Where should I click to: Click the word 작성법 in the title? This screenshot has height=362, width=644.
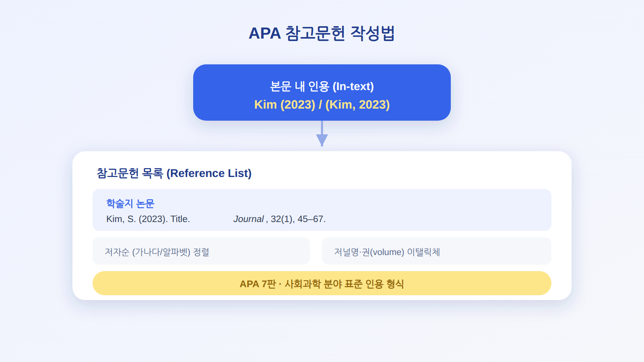(373, 33)
